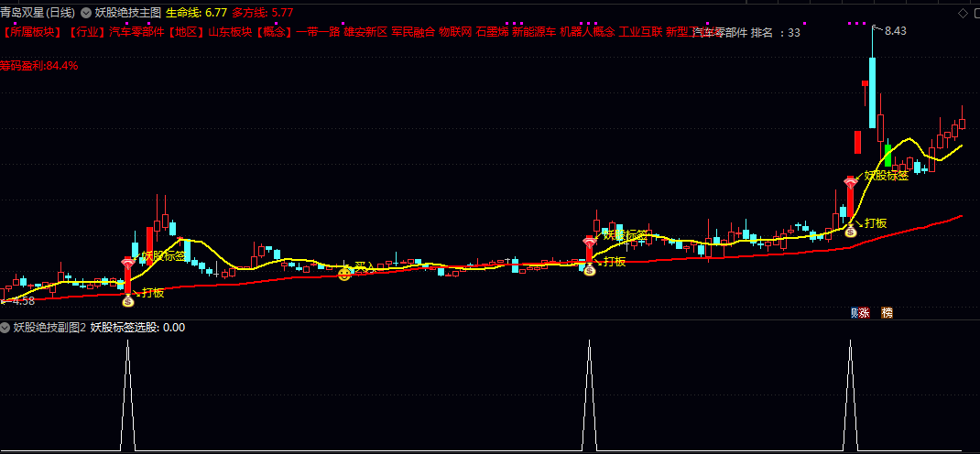The height and width of the screenshot is (454, 980).
Task: Click the earliest 妖股标签 label
Action: [x=164, y=256]
